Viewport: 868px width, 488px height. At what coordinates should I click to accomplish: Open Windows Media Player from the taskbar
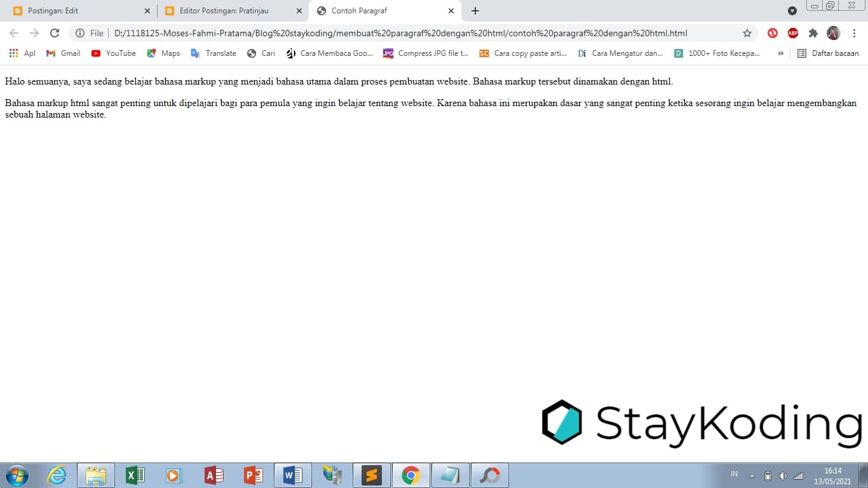(x=173, y=475)
